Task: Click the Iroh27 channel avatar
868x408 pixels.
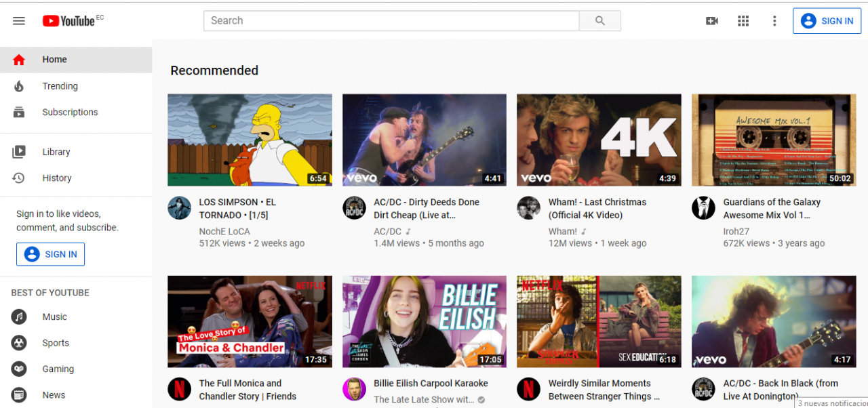Action: (703, 208)
